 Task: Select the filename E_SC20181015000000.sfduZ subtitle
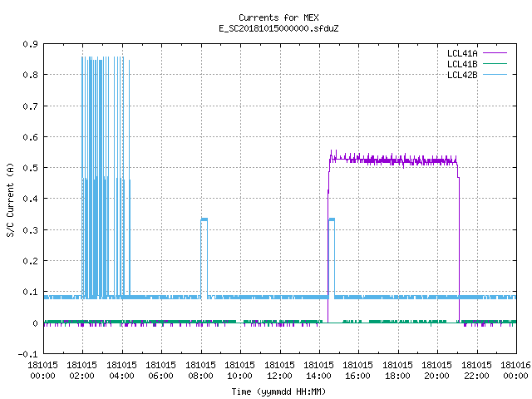click(x=278, y=28)
